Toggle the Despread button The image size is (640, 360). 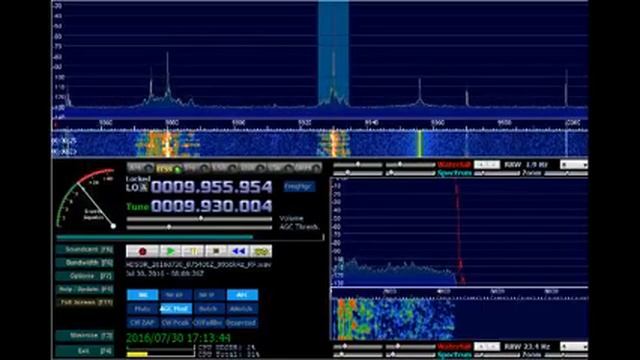242,322
